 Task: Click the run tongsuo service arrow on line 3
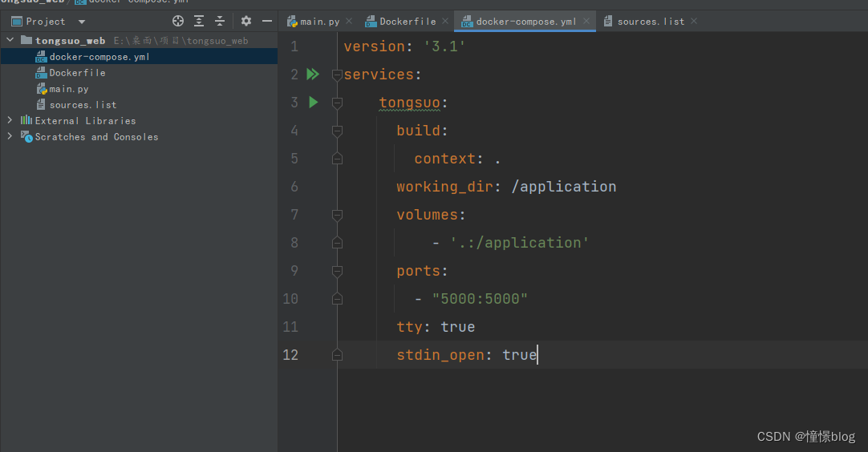click(314, 103)
